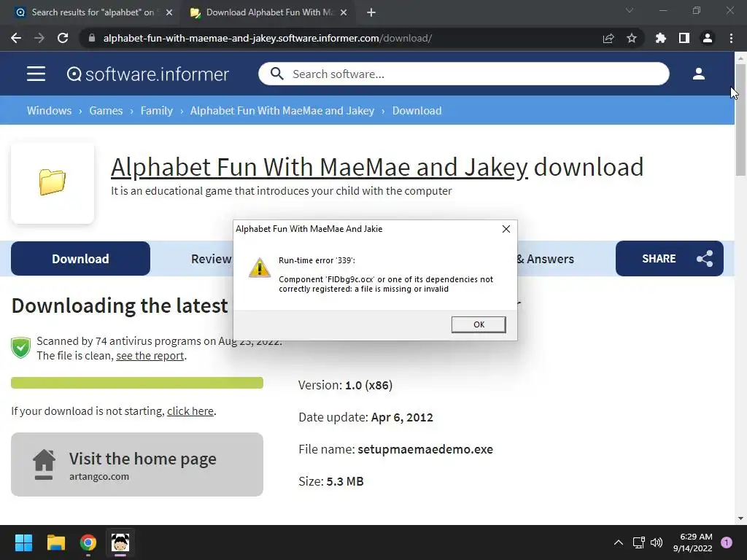Switch to the Search results for alpahbet tab
This screenshot has height=560, width=747.
pyautogui.click(x=93, y=12)
